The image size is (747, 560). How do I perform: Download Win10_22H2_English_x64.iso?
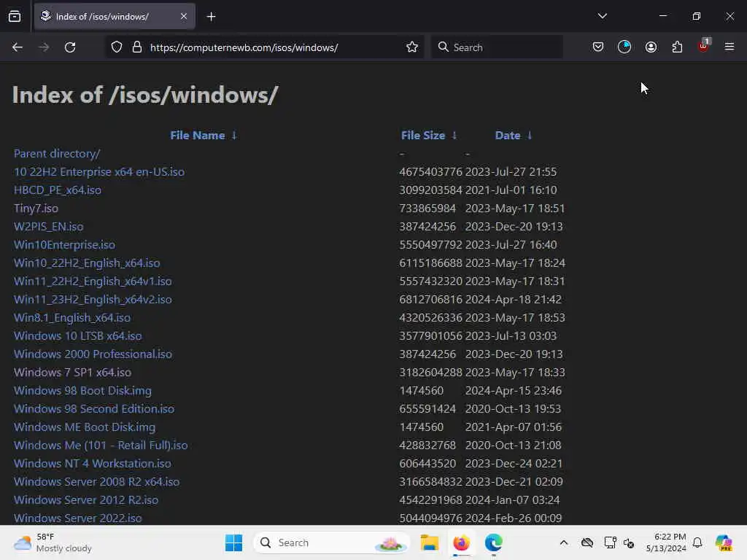(x=87, y=262)
